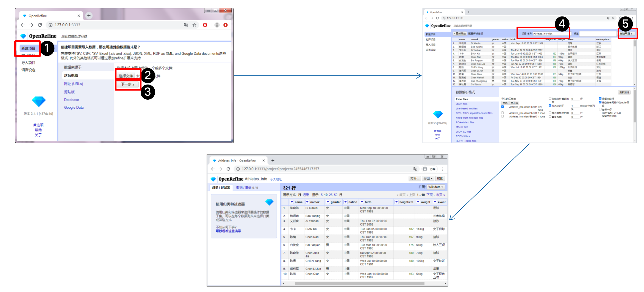Switch to 撤销 / 重做 tab in Athletes_info window
The width and height of the screenshot is (644, 292).
click(247, 188)
